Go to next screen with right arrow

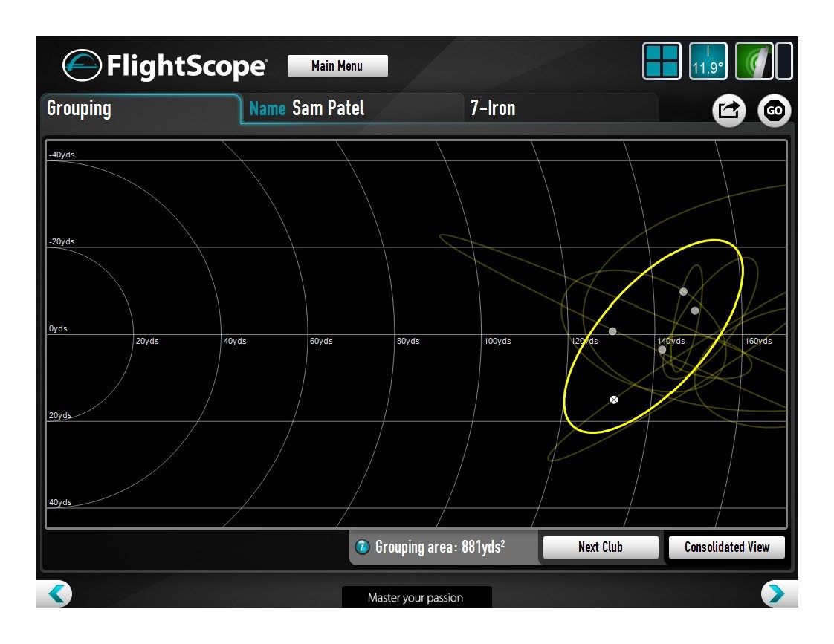(x=777, y=593)
